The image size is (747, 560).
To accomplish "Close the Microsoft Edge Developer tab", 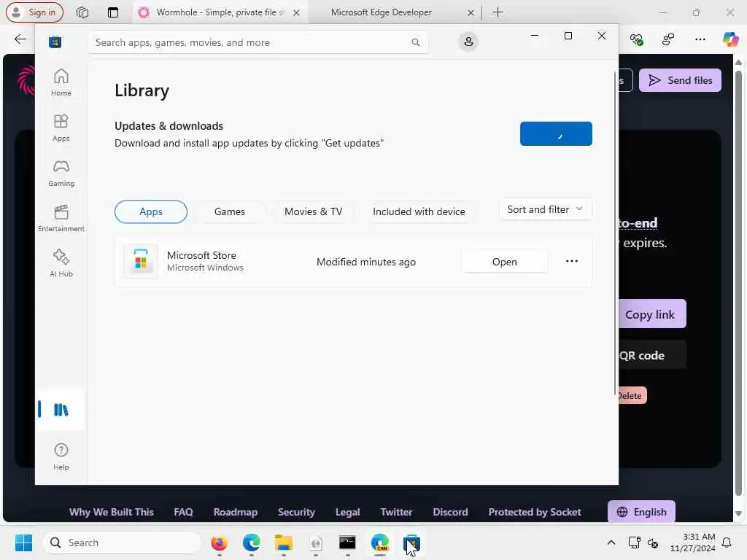I will pyautogui.click(x=471, y=13).
